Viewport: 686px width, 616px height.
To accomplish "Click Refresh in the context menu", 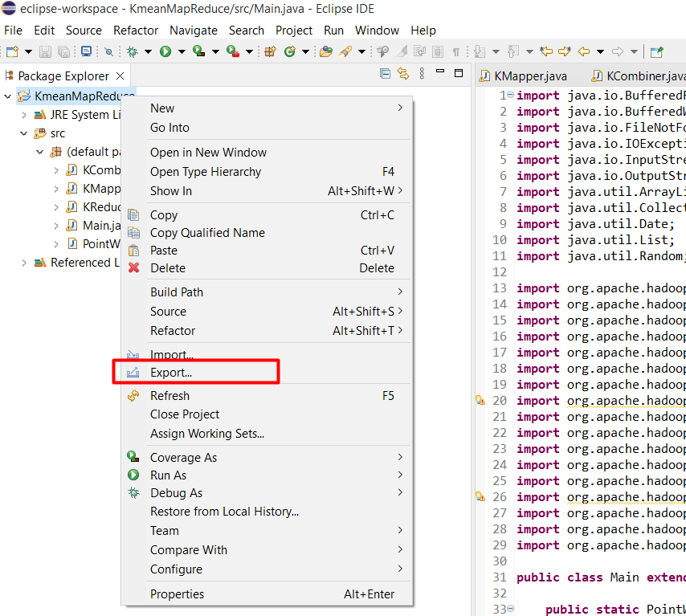I will 169,395.
